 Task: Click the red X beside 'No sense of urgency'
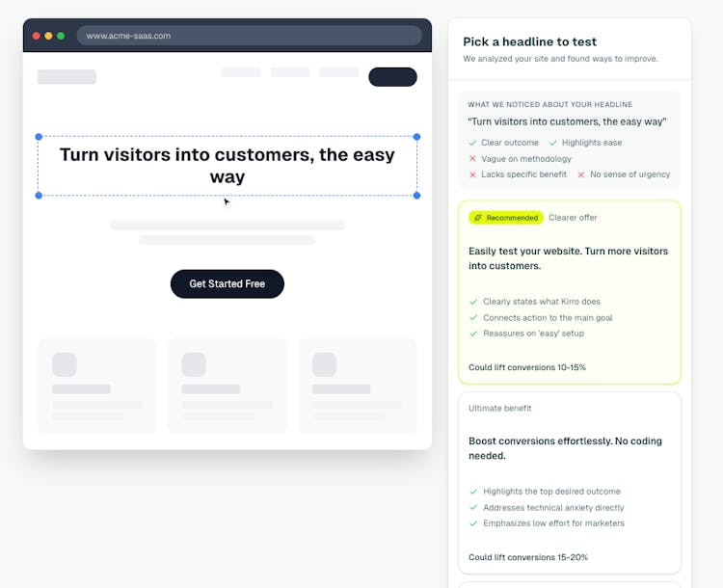tap(581, 174)
